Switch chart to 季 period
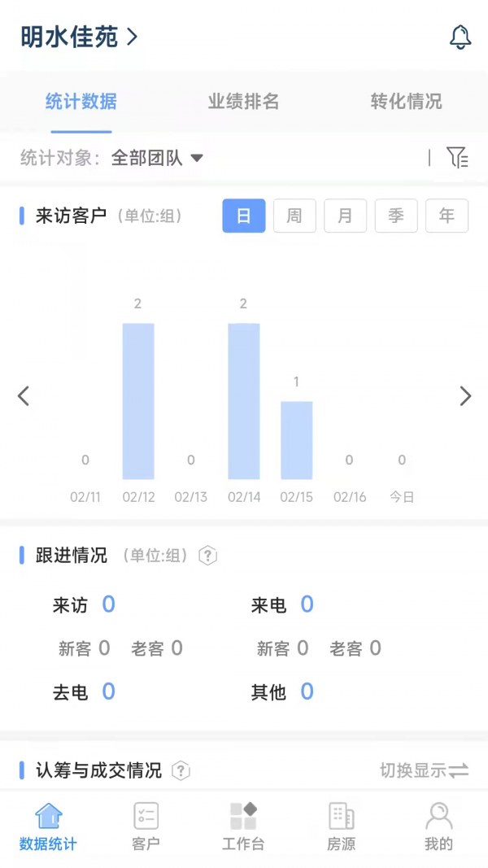488x868 pixels. coord(396,216)
